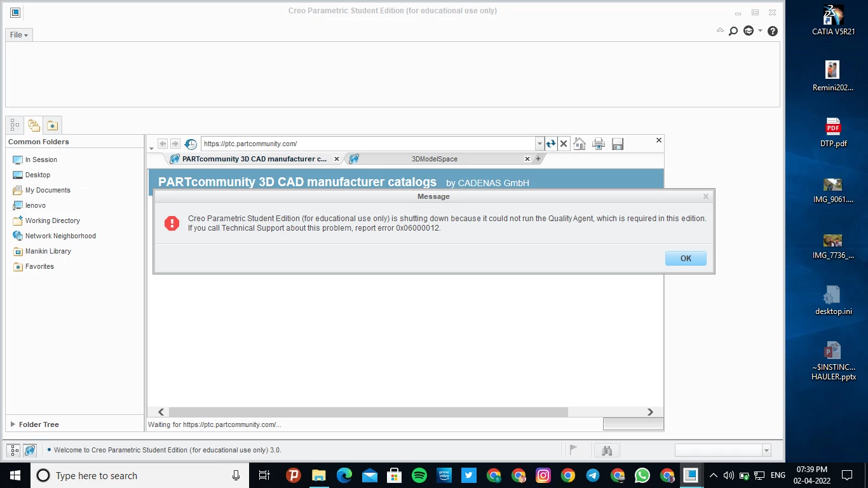This screenshot has width=868, height=488.
Task: Close the Message dialog with X
Action: [x=705, y=197]
